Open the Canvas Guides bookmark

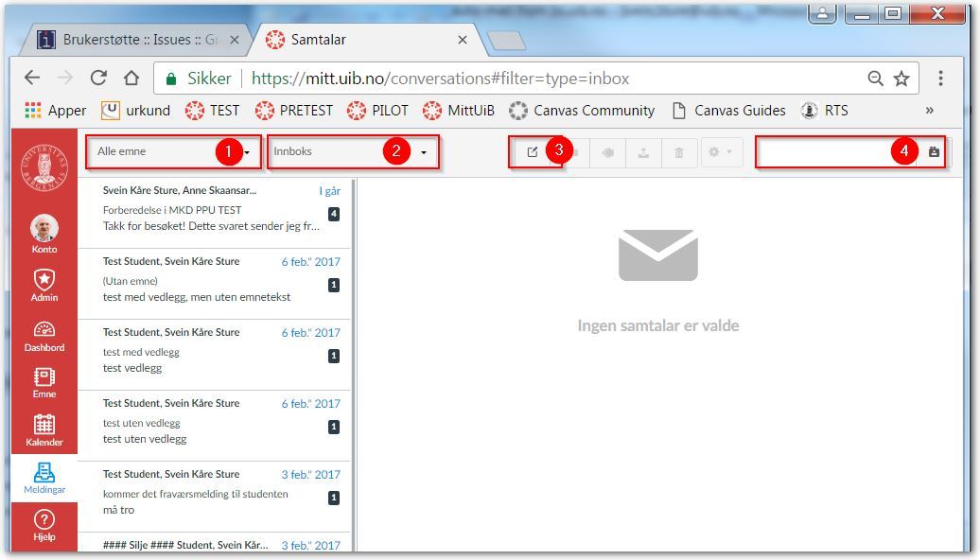(728, 111)
